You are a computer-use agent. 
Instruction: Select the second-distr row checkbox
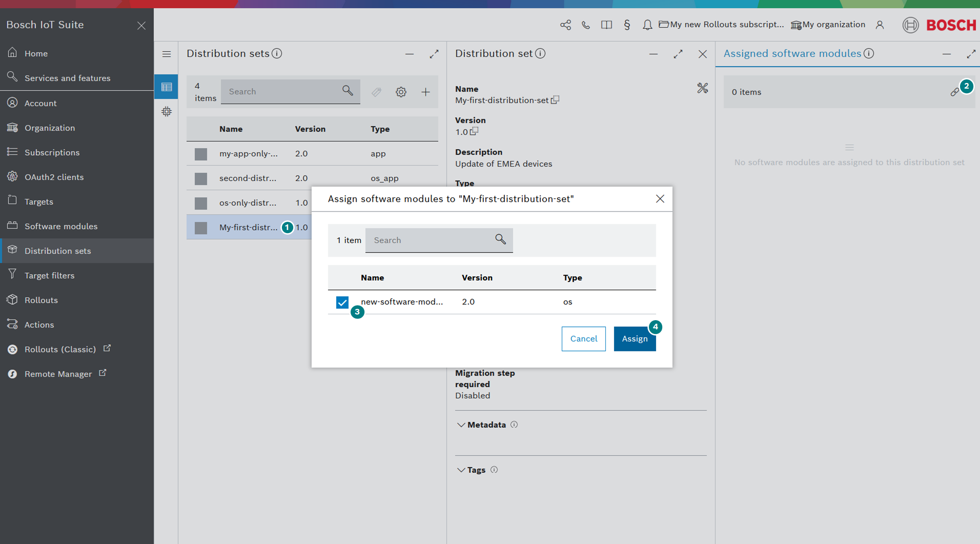click(201, 178)
